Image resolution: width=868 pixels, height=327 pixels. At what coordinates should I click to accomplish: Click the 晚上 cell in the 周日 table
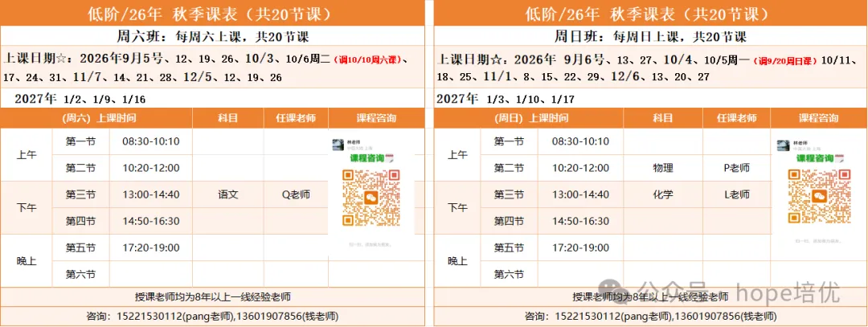point(457,261)
